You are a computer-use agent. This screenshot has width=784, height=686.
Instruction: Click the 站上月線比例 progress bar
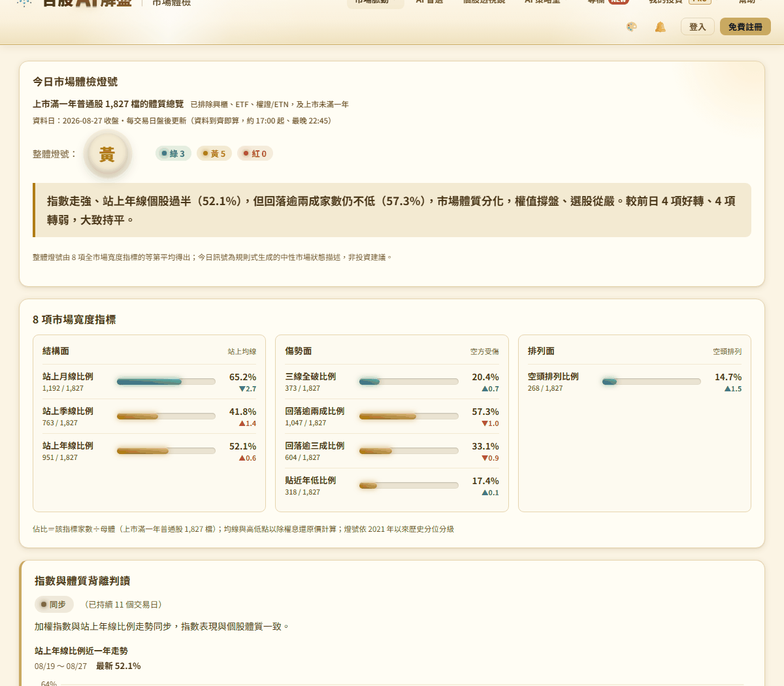click(166, 382)
